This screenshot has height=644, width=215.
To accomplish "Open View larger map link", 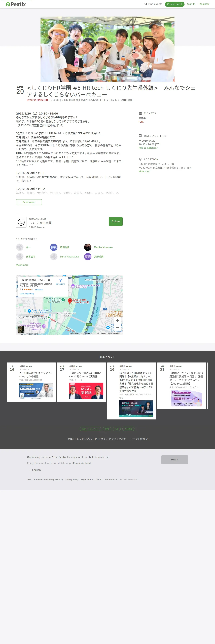I will click(x=27, y=294).
